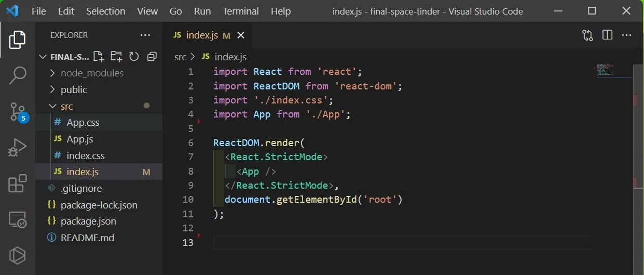Click "'react-dom'" string on line 2
The height and width of the screenshot is (275, 644).
(365, 86)
